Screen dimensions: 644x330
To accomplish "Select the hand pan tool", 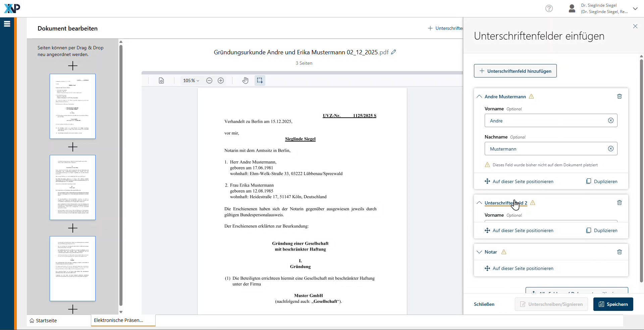I will [x=246, y=80].
